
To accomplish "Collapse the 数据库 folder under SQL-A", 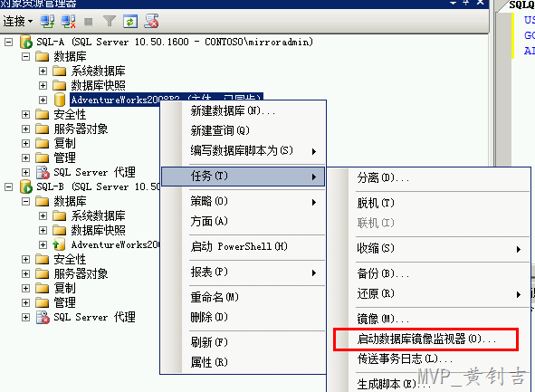I will (x=25, y=57).
